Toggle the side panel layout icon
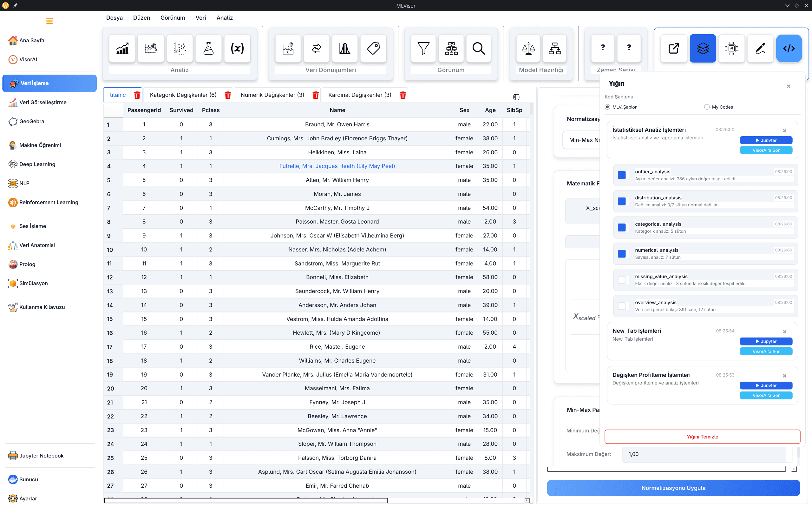This screenshot has width=812, height=508. [516, 97]
